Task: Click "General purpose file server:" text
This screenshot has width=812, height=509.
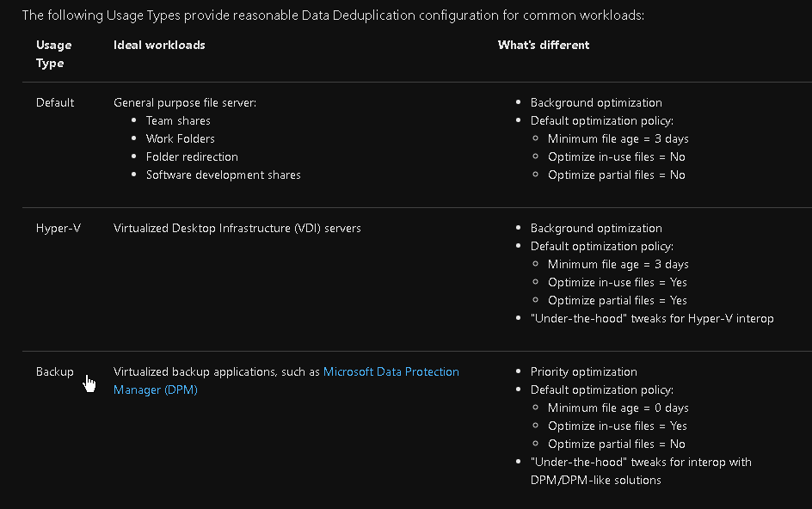Action: [x=185, y=102]
